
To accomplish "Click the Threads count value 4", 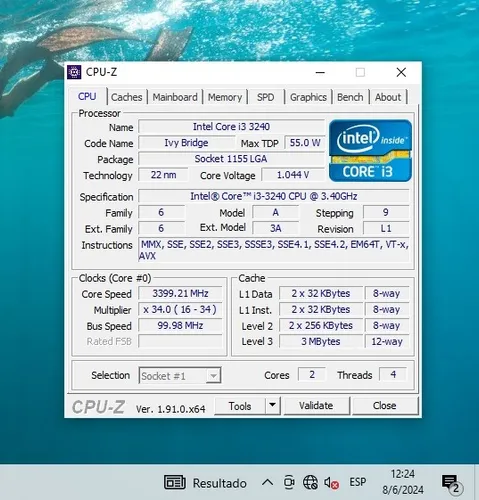I will point(393,375).
